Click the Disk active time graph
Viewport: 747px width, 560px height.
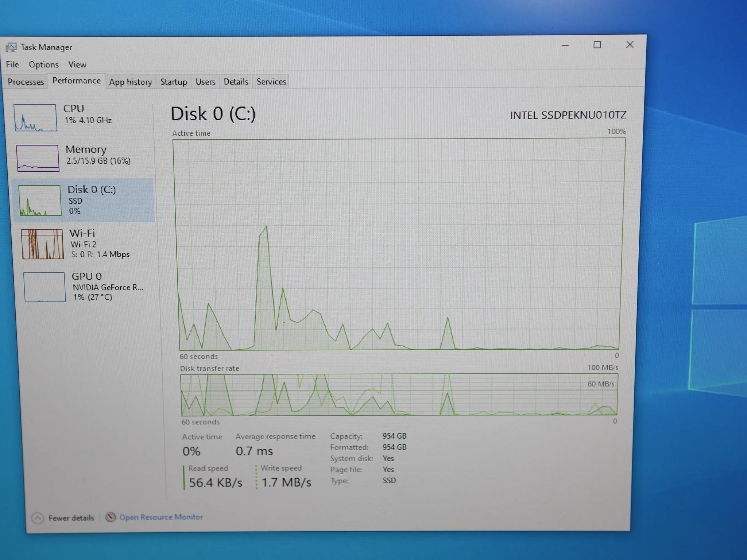399,244
